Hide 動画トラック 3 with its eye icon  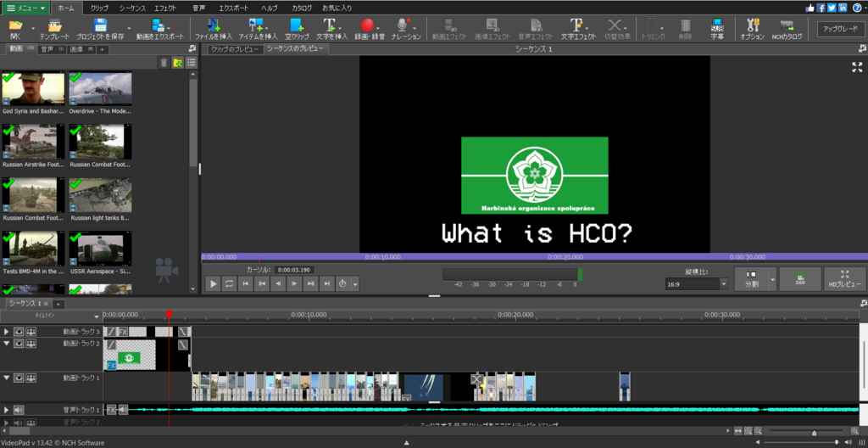pyautogui.click(x=19, y=331)
